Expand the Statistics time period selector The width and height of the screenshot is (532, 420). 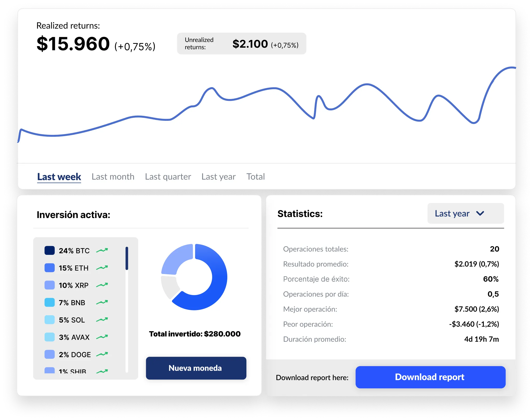(x=465, y=213)
